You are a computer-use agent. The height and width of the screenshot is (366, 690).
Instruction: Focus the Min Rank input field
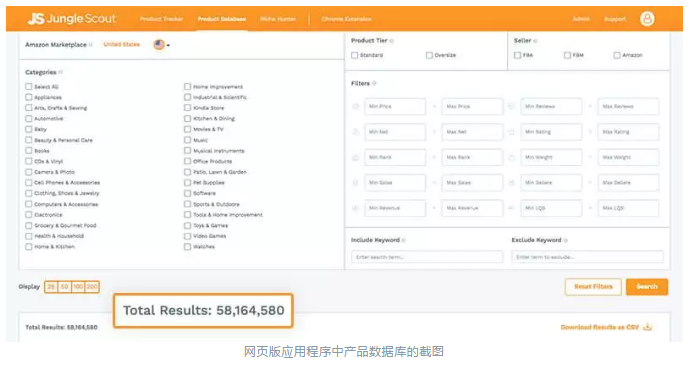click(x=395, y=157)
